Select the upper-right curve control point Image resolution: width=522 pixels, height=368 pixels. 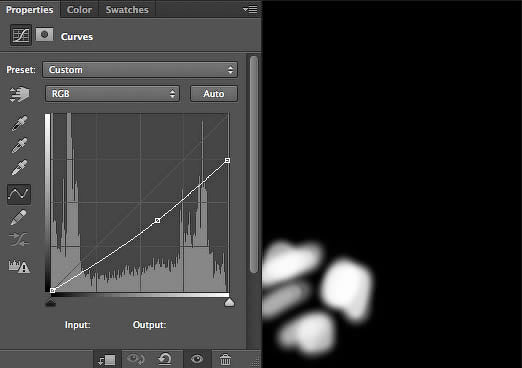coord(227,160)
